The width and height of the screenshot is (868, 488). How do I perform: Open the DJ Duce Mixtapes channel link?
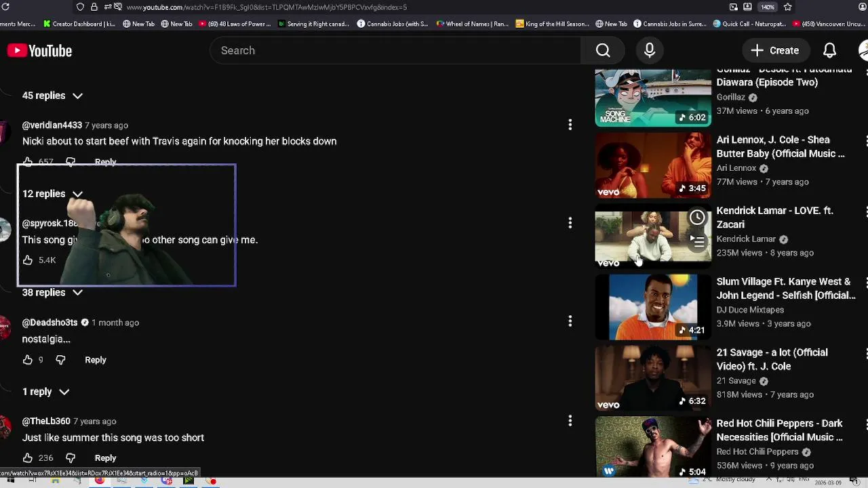pos(750,310)
